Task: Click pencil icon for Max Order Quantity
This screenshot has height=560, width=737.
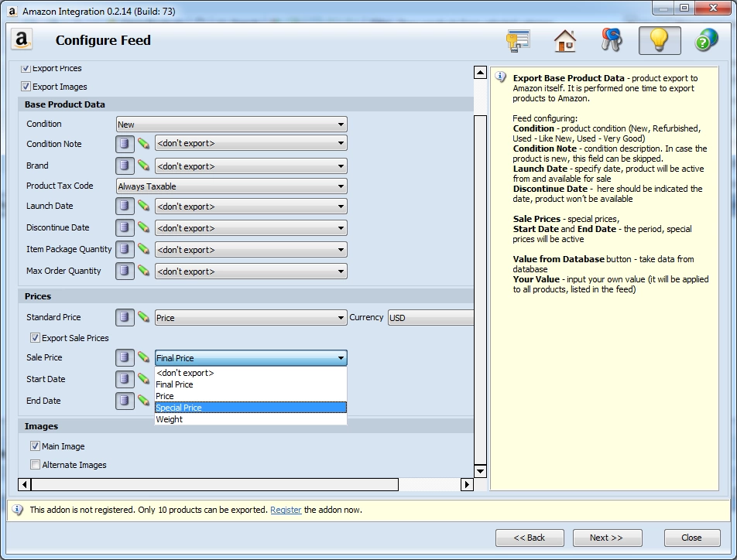Action: tap(143, 271)
